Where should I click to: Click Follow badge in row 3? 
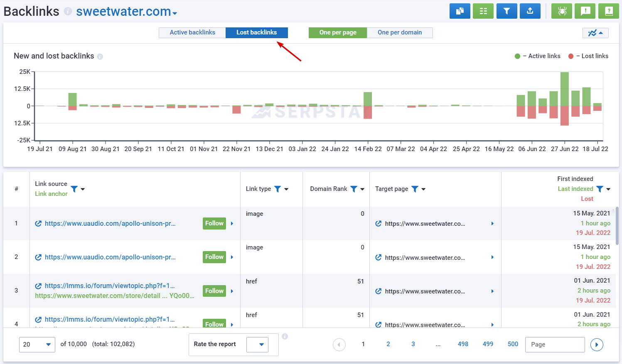click(x=214, y=291)
